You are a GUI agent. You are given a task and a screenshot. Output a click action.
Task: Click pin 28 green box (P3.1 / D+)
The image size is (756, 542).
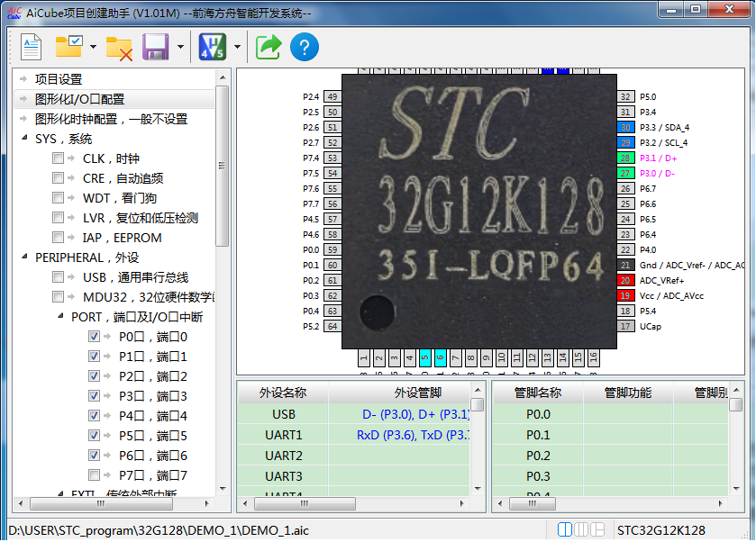pyautogui.click(x=625, y=158)
